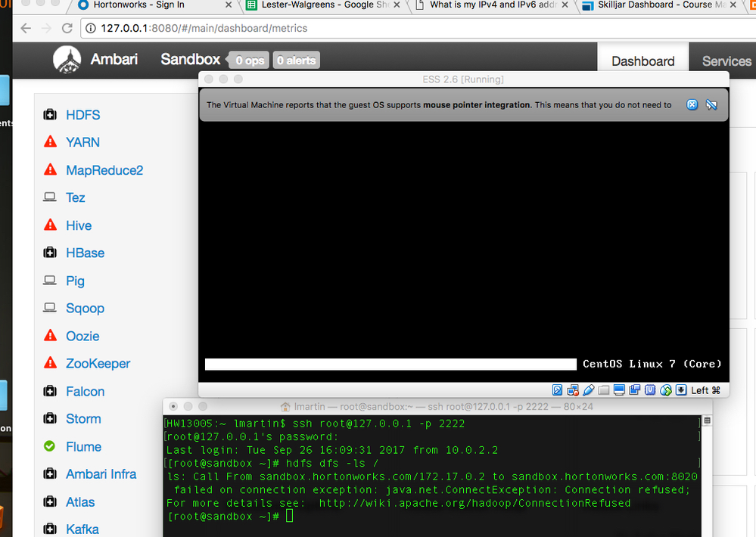This screenshot has height=537, width=756.
Task: Click the browser back arrow
Action: click(26, 29)
